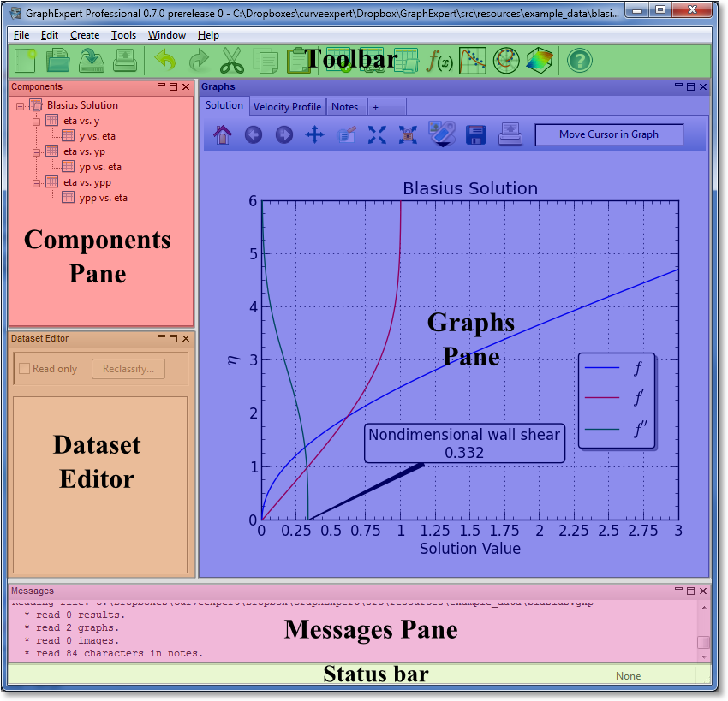728x701 pixels.
Task: Select the eta vs. ypp tree item
Action: 87,183
